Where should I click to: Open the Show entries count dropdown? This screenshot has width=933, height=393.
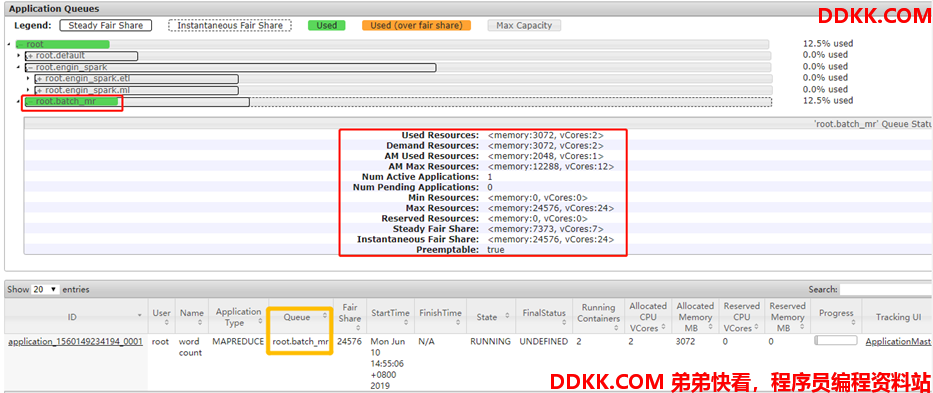(x=45, y=289)
